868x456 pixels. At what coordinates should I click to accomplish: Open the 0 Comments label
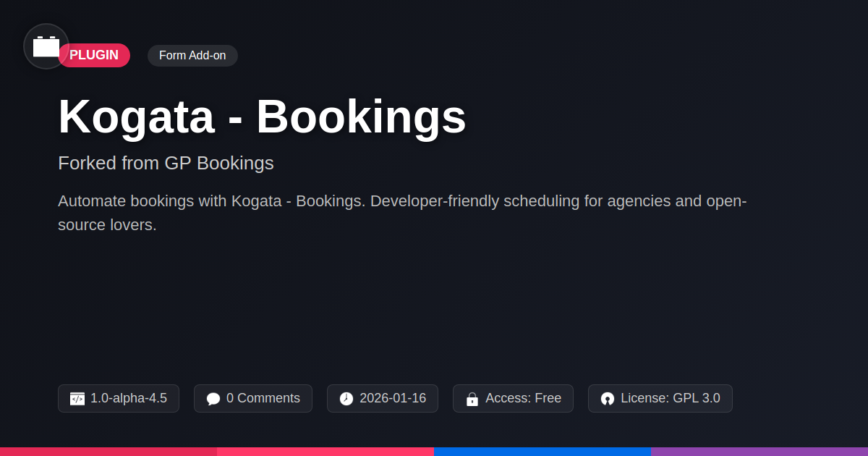pos(263,398)
